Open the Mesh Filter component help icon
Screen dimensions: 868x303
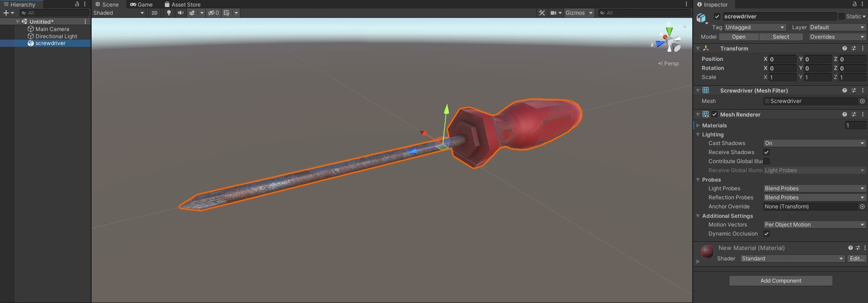tap(844, 90)
